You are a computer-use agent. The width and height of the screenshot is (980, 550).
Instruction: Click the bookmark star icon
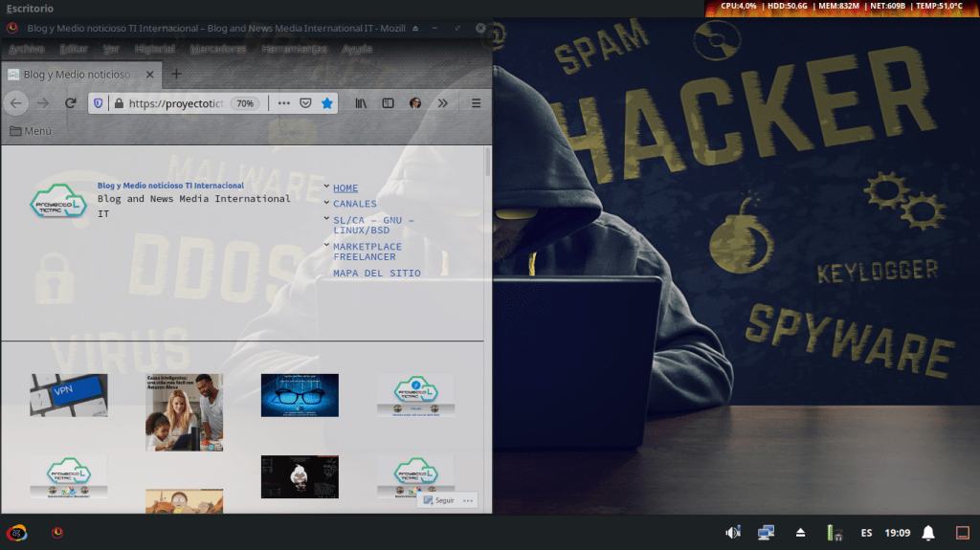coord(326,103)
